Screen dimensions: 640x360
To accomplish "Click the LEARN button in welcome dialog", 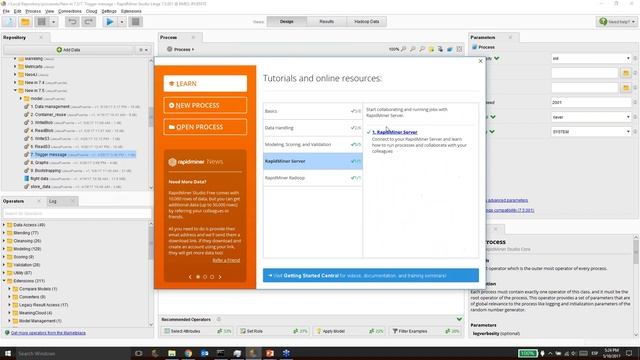I will [x=205, y=84].
